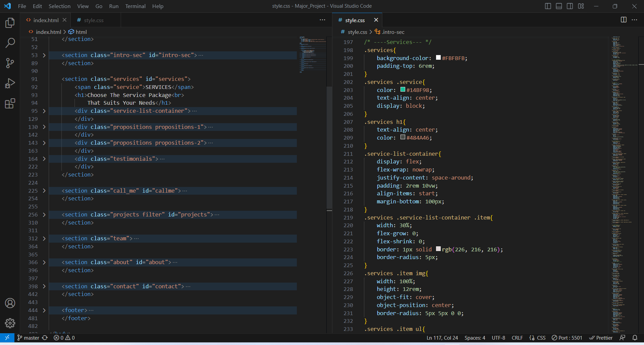Click the notifications bell in status bar
The width and height of the screenshot is (644, 345).
pos(635,338)
